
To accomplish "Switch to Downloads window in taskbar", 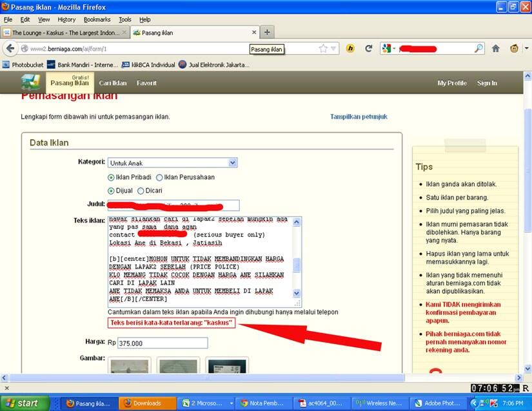I will (148, 403).
